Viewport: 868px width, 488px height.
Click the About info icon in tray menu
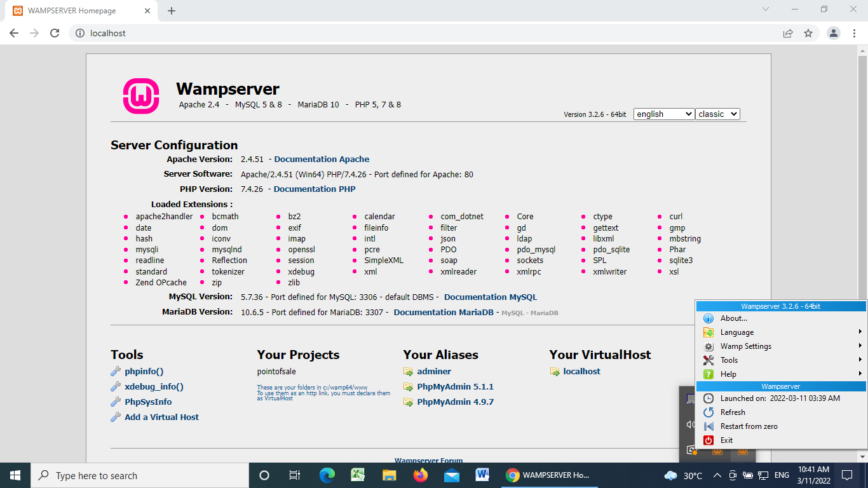709,318
